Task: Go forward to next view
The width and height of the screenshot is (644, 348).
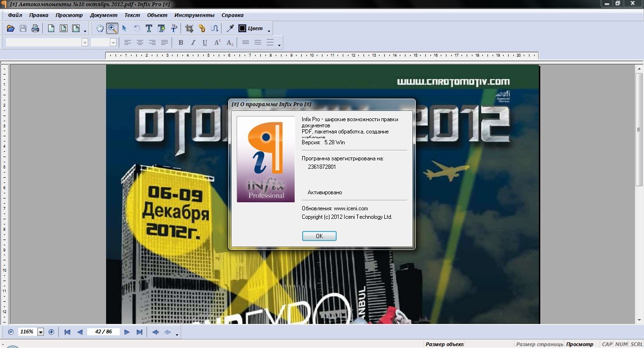Action: tap(167, 332)
